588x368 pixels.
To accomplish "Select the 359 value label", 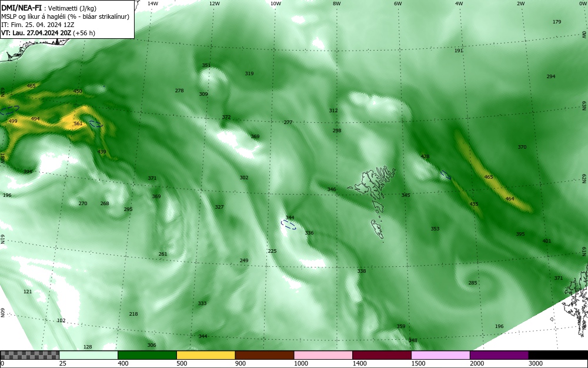I will tap(401, 326).
